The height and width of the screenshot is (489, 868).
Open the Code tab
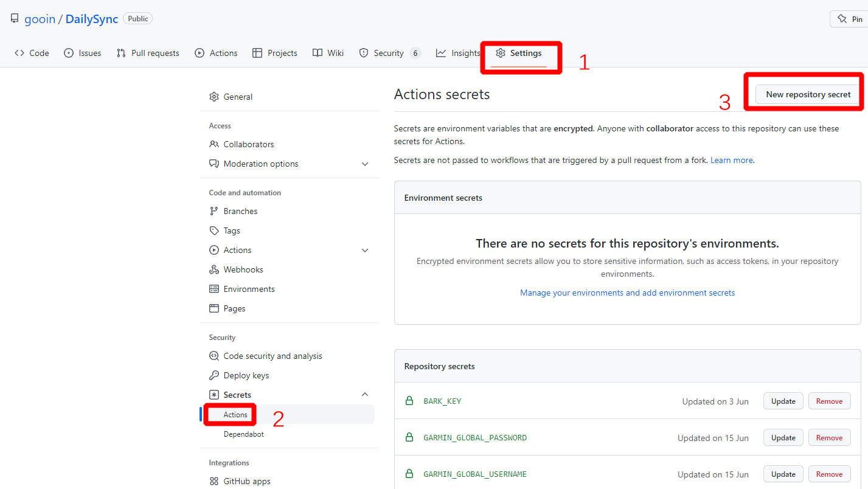coord(32,53)
